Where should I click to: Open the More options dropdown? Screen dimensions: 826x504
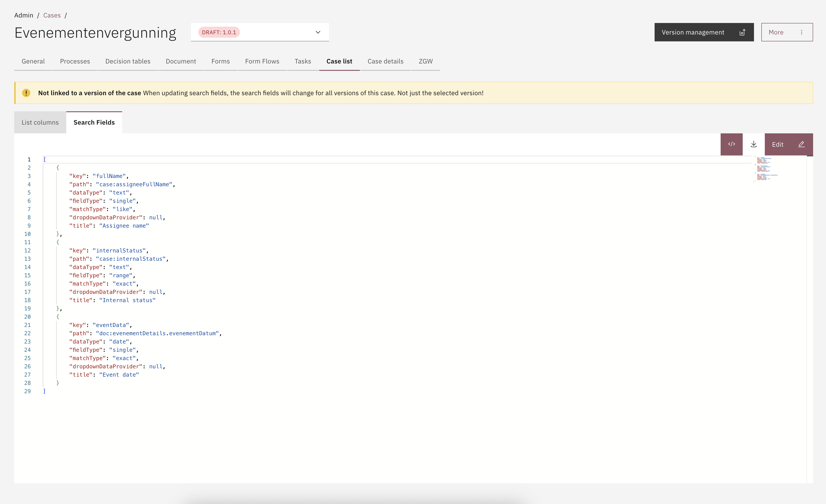[776, 32]
